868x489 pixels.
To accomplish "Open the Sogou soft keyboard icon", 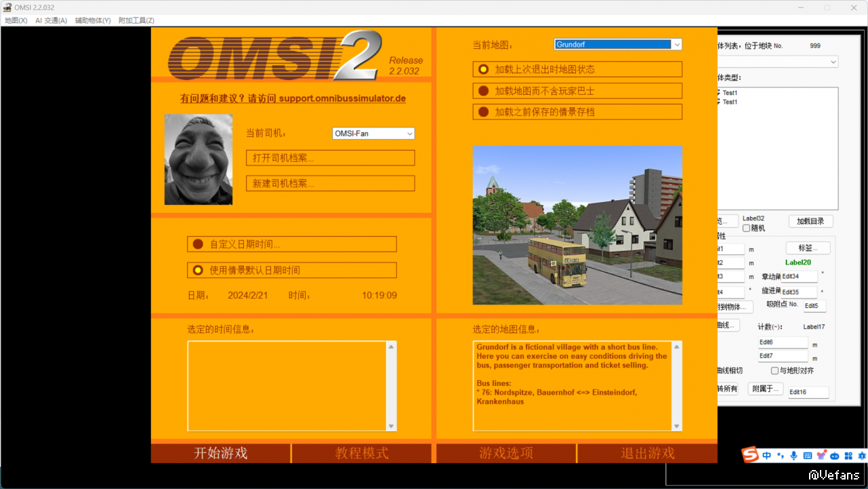I will point(807,456).
